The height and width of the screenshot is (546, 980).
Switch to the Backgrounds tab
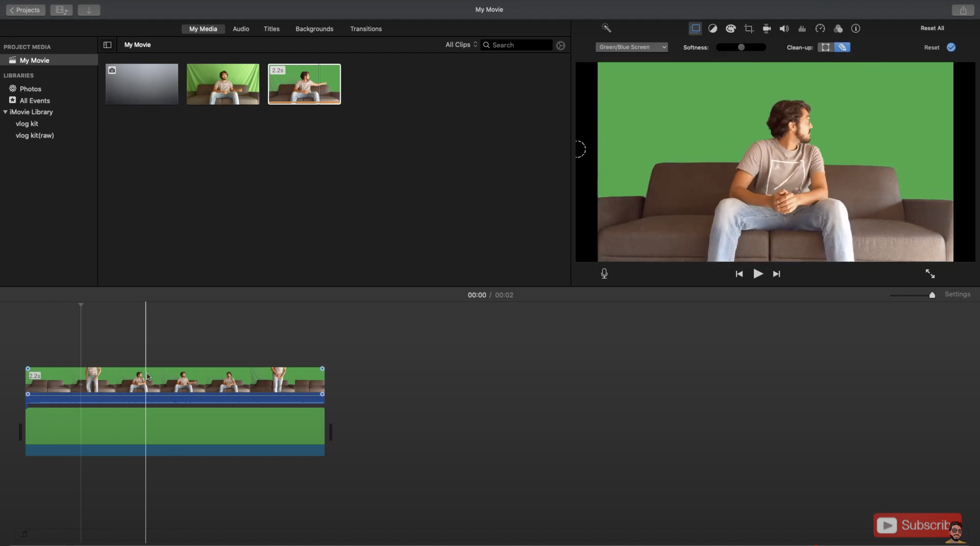(x=314, y=29)
